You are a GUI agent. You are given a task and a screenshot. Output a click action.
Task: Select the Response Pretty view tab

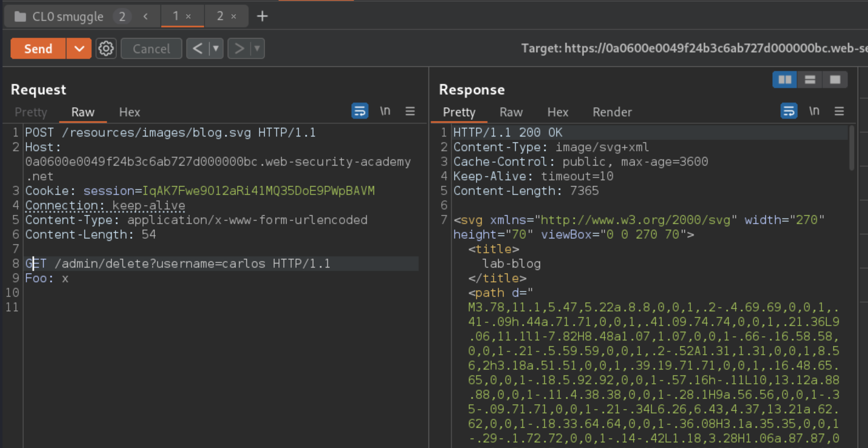(x=459, y=112)
